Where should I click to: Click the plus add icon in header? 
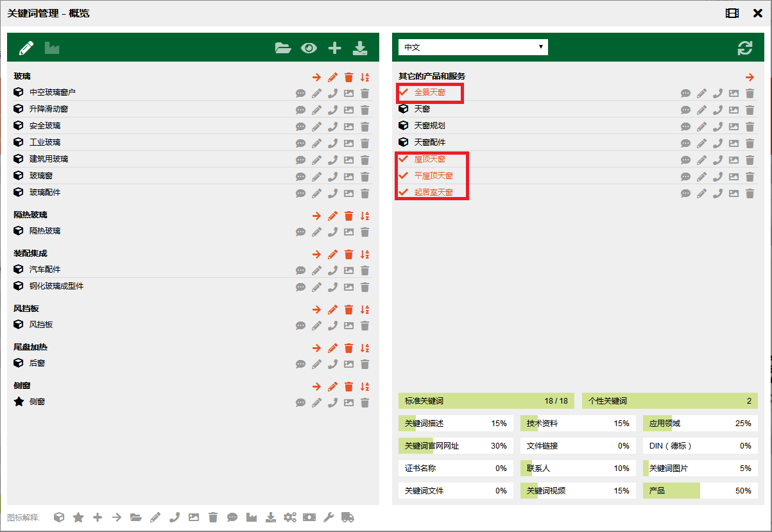tap(334, 47)
